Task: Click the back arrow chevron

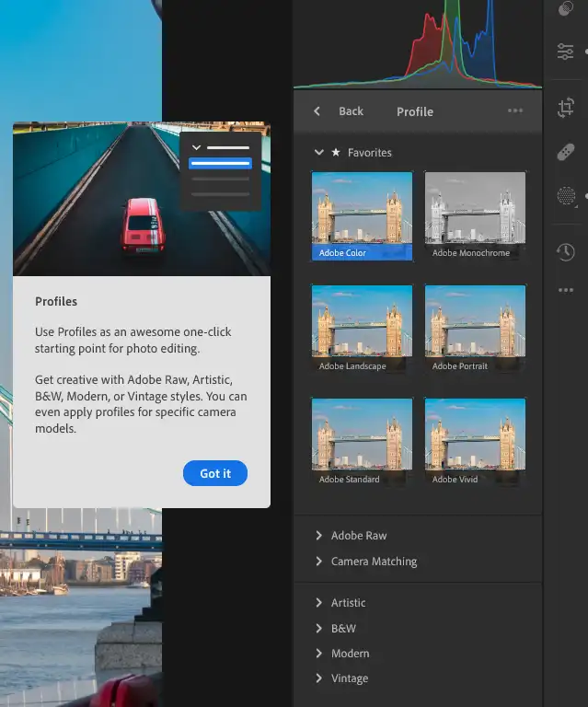Action: [x=317, y=110]
